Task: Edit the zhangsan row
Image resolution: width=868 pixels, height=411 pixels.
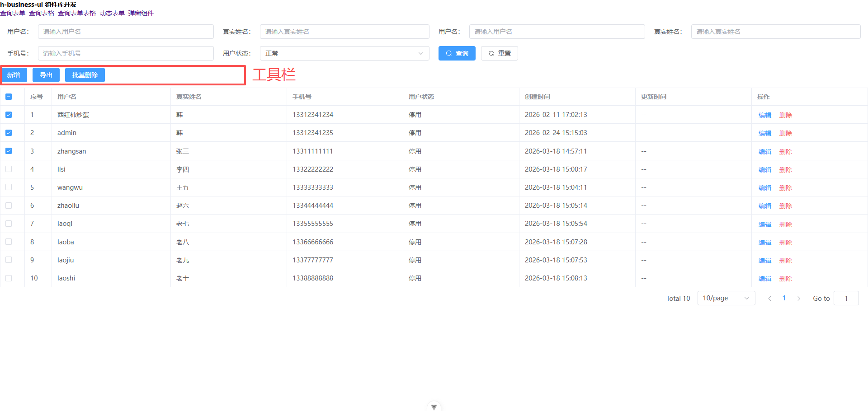Action: (x=765, y=152)
